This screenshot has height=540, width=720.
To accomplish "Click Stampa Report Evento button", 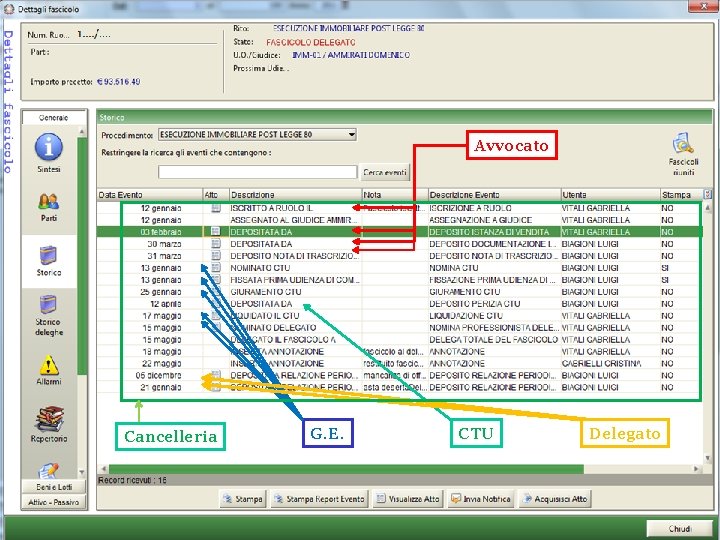I will [x=320, y=499].
